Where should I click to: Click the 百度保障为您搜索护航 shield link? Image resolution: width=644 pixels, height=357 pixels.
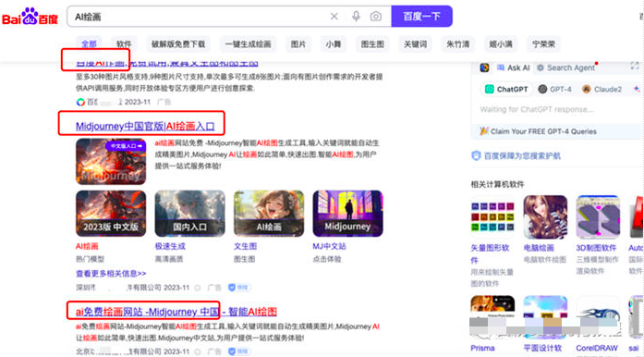(516, 156)
